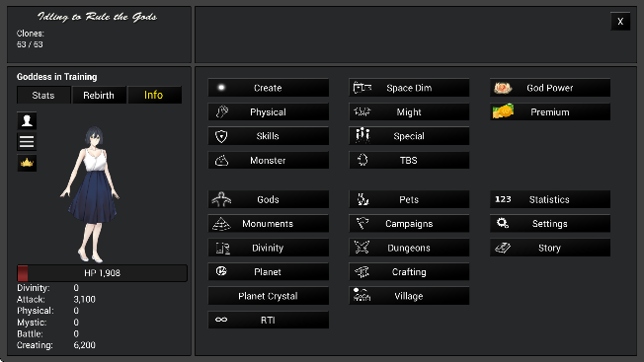The width and height of the screenshot is (644, 362).
Task: Open the Story log
Action: (x=550, y=248)
